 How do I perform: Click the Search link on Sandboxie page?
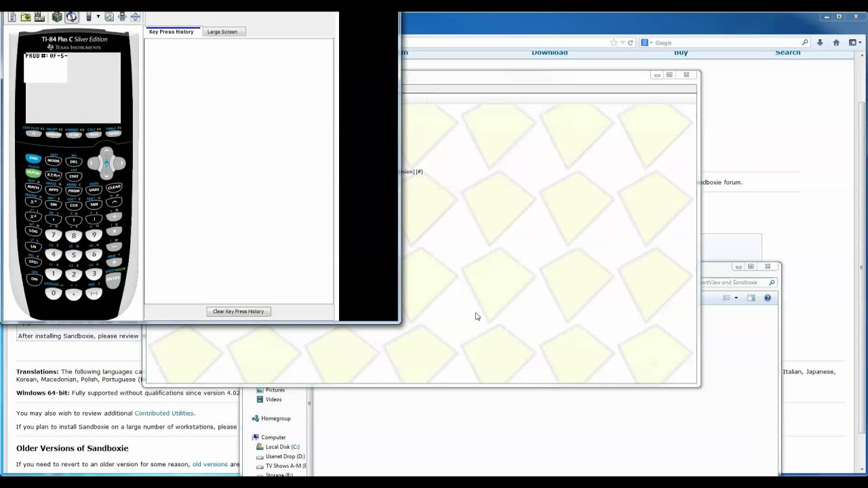coord(788,52)
